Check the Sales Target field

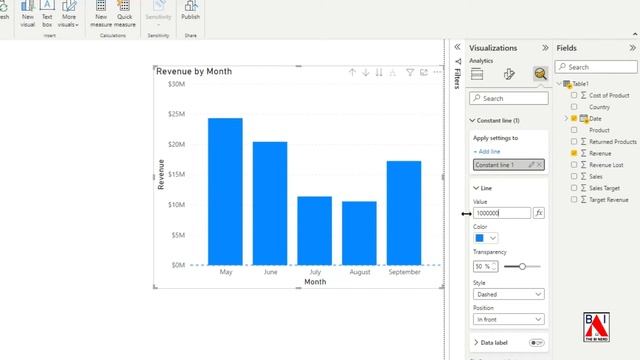574,188
